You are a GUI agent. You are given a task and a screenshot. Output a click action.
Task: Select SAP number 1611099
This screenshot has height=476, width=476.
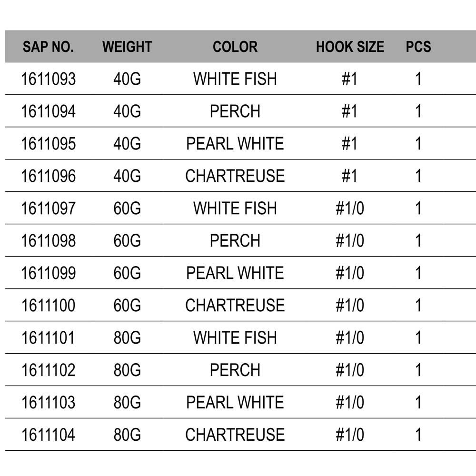click(x=48, y=273)
